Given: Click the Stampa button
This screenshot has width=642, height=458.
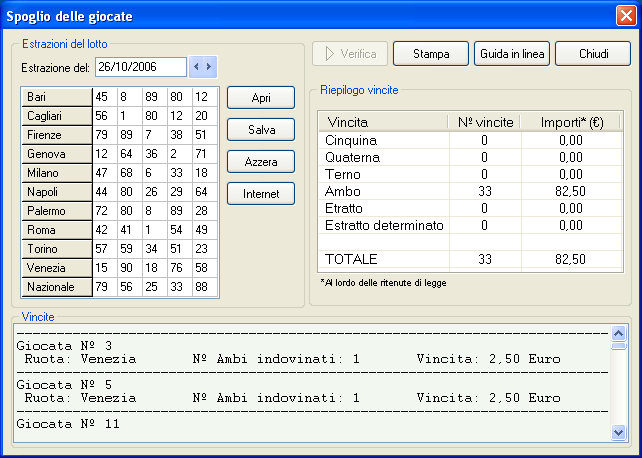Looking at the screenshot, I should point(431,53).
